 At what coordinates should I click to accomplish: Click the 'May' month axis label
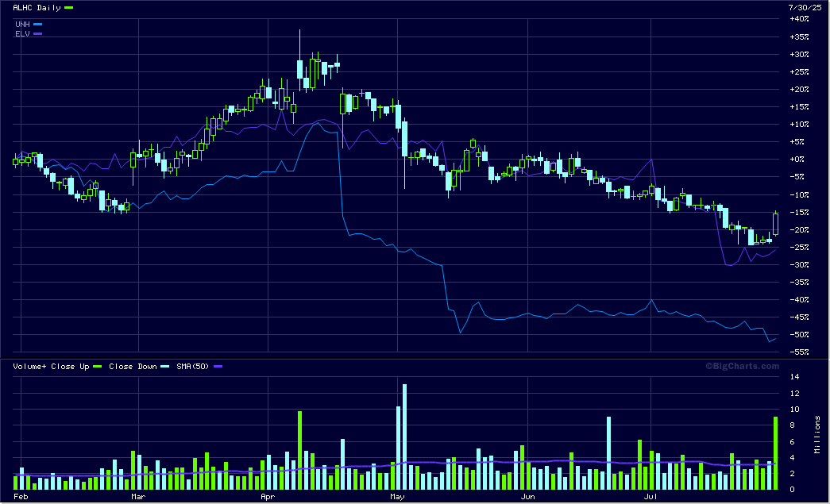pos(397,497)
